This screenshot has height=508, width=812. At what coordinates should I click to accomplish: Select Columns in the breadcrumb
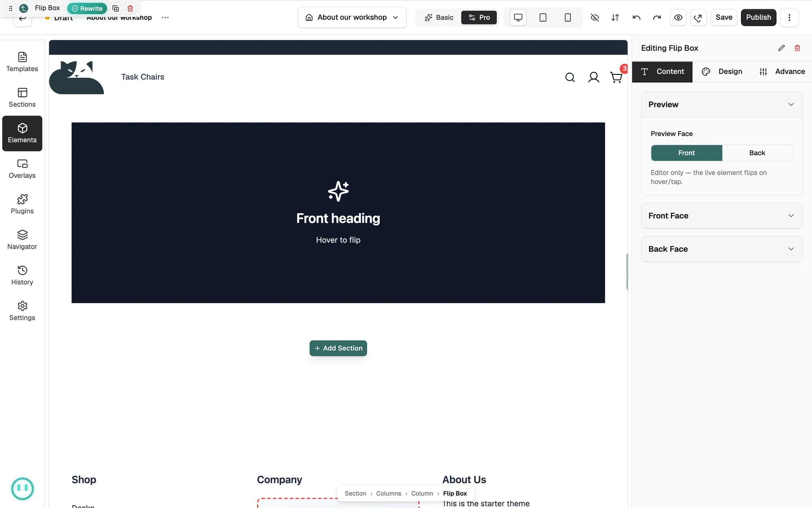click(389, 493)
